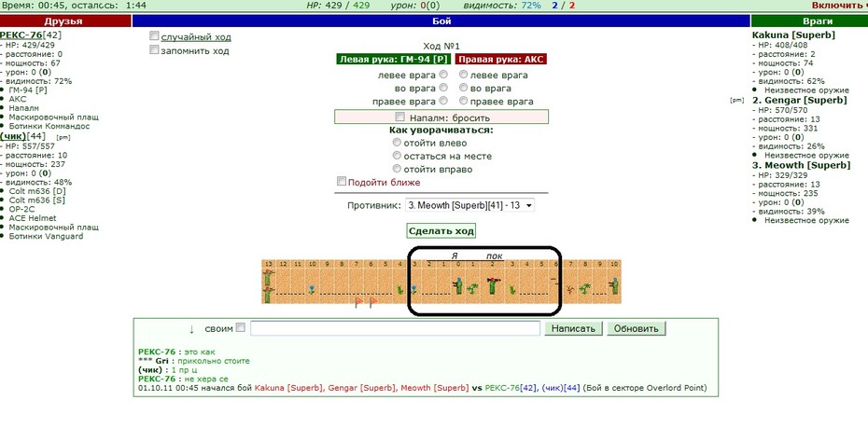Click lower red-hat soldier at cell 13
The image size is (868, 428).
(269, 294)
